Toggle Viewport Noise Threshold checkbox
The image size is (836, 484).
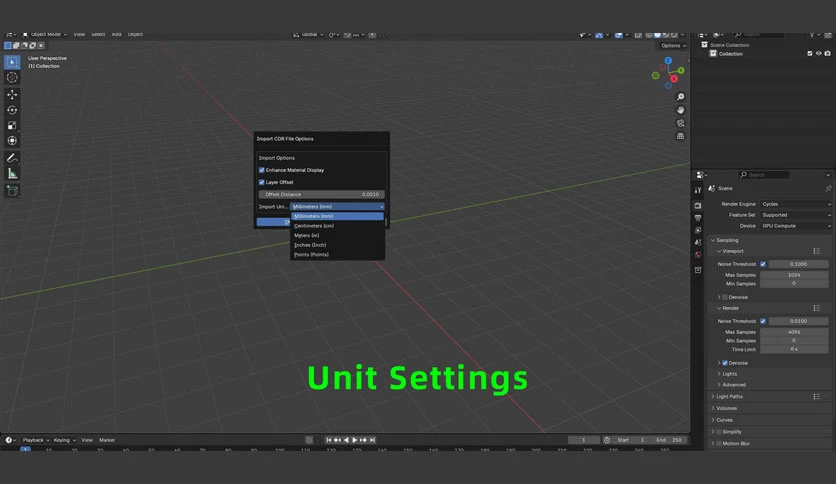(763, 264)
